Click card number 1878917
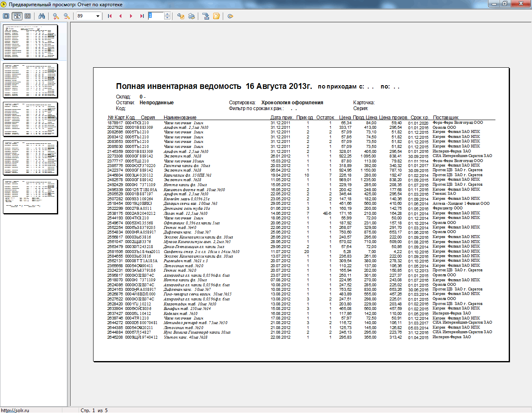The image size is (532, 413). coord(115,123)
